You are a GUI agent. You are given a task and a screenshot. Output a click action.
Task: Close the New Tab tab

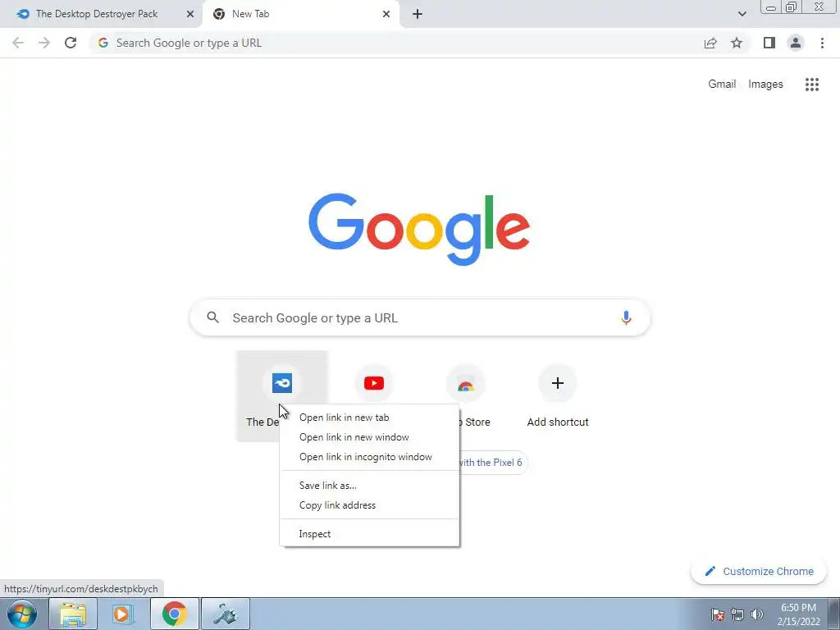point(386,14)
